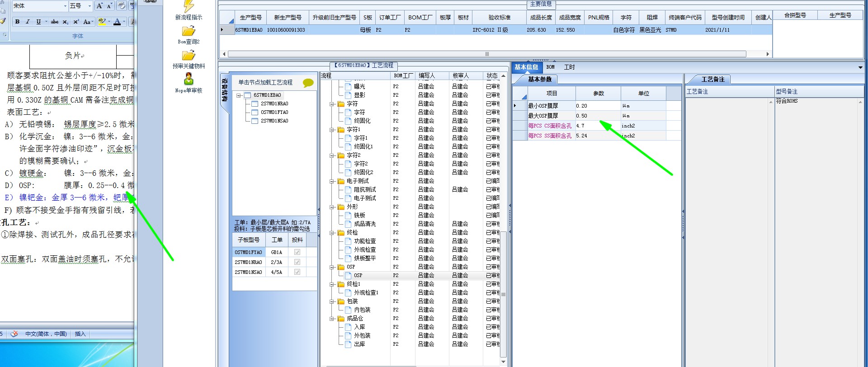
Task: Click the 字符1 folder icon in process tree
Action: [341, 129]
